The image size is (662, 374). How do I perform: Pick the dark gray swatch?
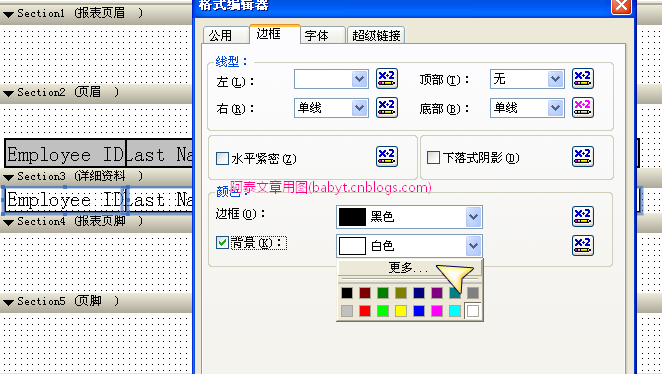point(473,293)
